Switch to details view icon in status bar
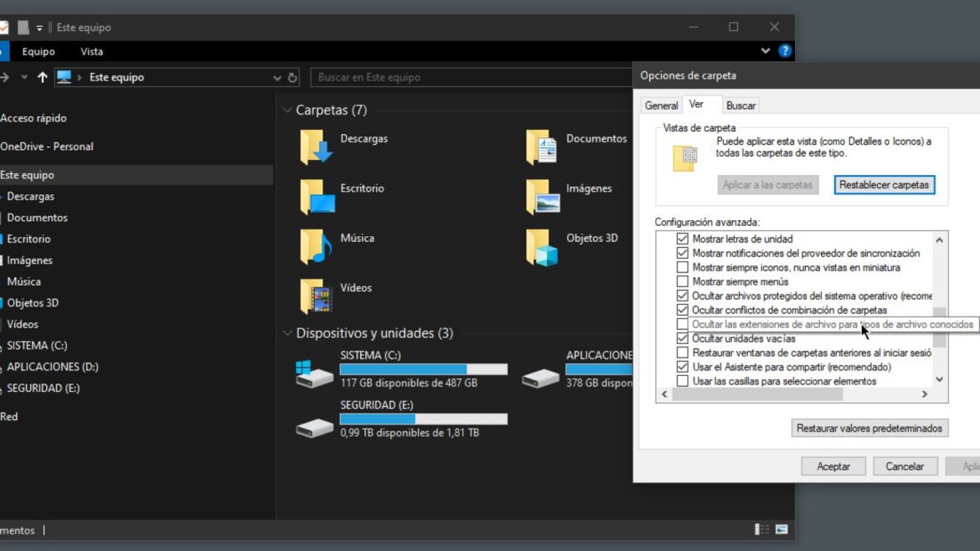This screenshot has width=980, height=551. [x=762, y=529]
